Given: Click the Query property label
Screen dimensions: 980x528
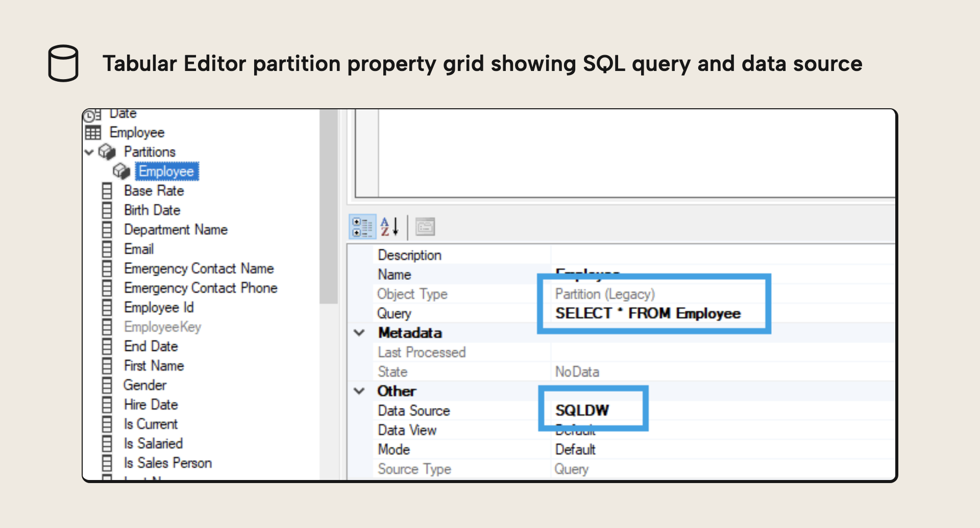Looking at the screenshot, I should click(x=394, y=314).
